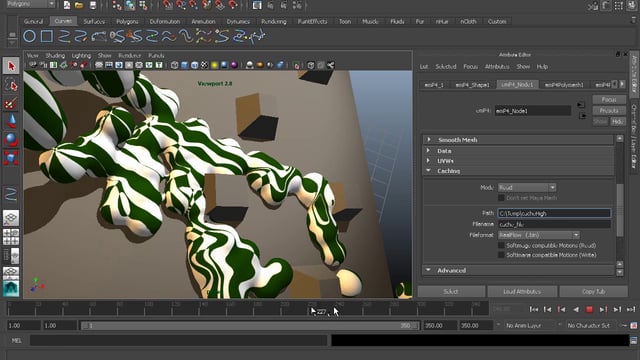Choose the Move tool cone icon

[x=11, y=121]
